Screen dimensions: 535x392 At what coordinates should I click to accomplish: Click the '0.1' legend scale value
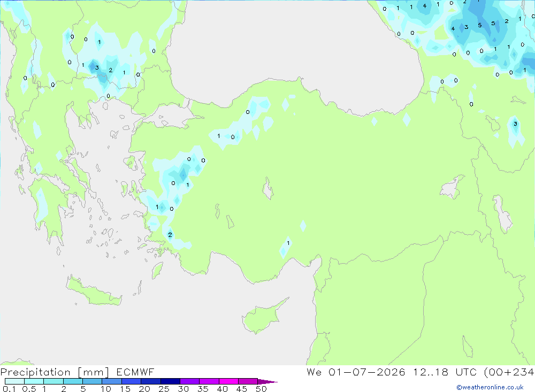coord(9,389)
